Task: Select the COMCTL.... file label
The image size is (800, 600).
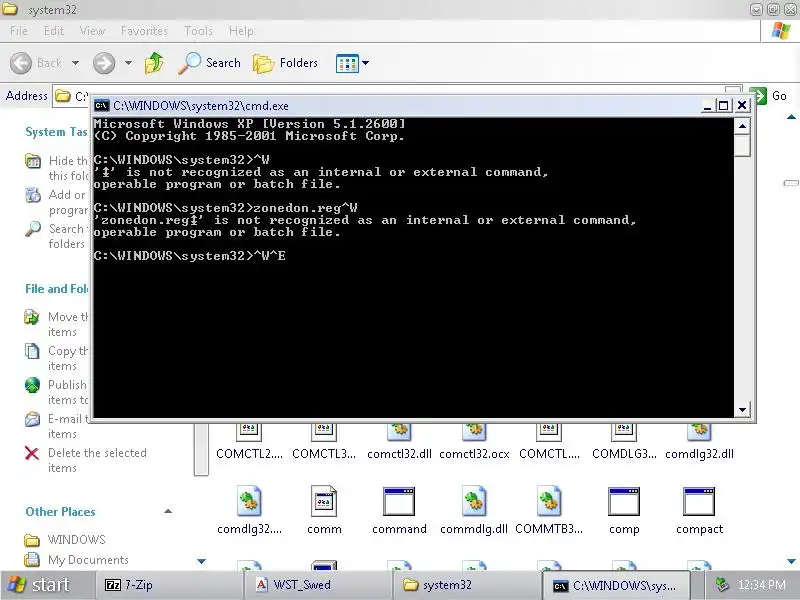Action: tap(549, 454)
